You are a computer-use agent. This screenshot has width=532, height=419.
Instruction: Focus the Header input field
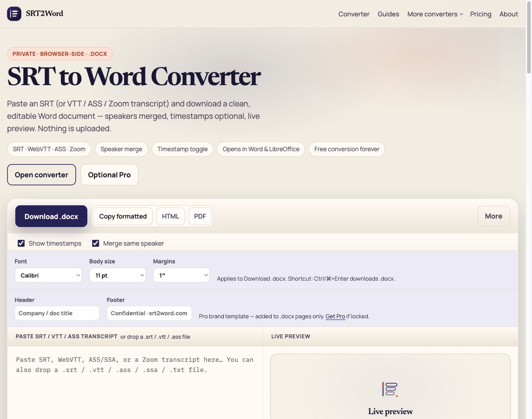[57, 313]
